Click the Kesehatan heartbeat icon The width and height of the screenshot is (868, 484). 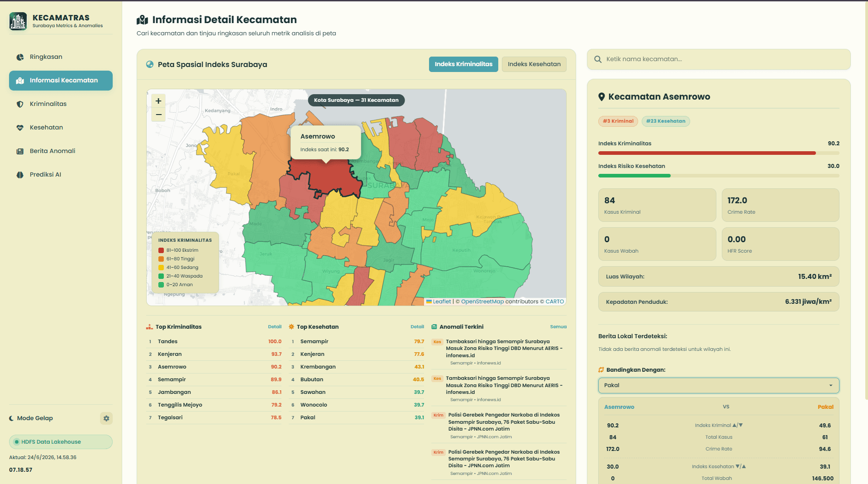pyautogui.click(x=20, y=128)
